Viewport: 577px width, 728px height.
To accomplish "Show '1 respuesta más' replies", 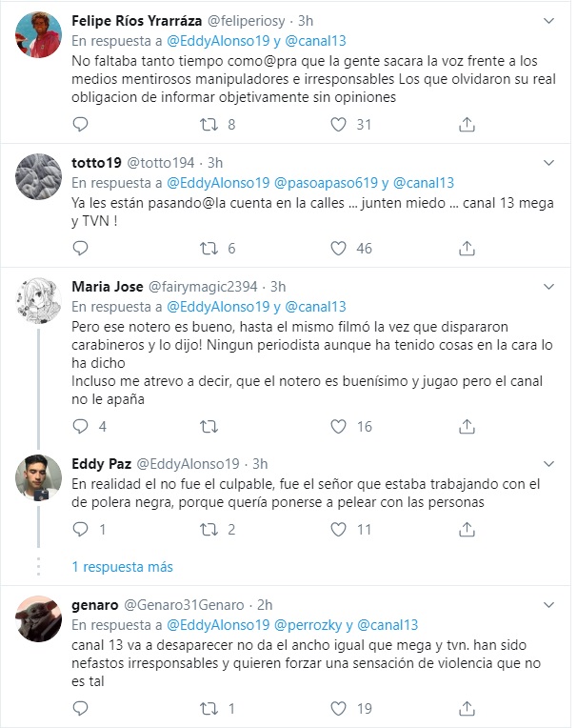I will pyautogui.click(x=123, y=566).
